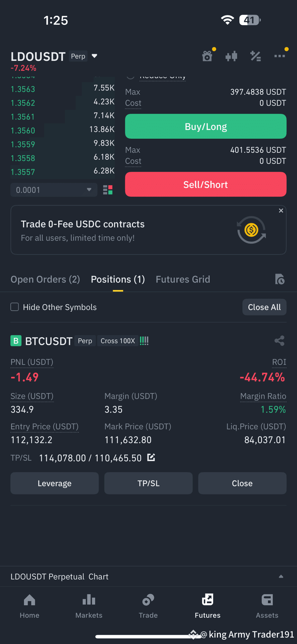Open the gift rewards icon
This screenshot has width=297, height=644.
(x=207, y=56)
